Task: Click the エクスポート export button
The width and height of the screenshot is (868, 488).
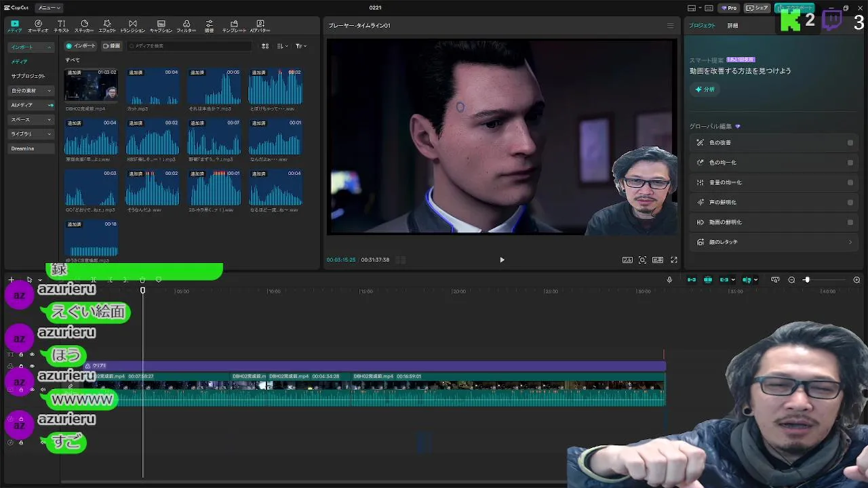Action: pos(795,8)
